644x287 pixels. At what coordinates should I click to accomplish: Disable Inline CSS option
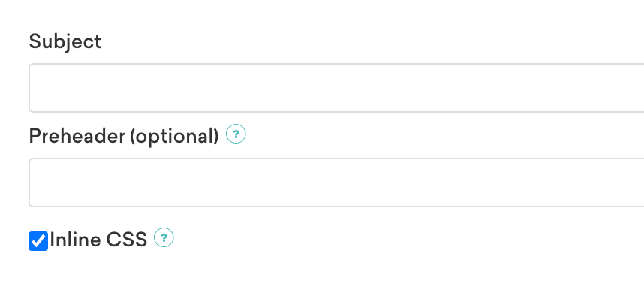pos(38,241)
